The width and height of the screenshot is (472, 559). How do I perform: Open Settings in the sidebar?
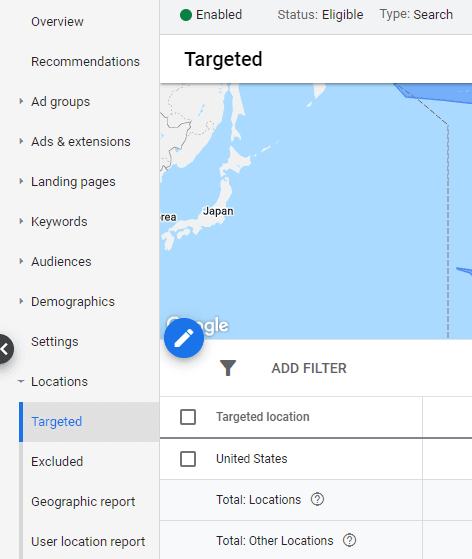pos(55,342)
